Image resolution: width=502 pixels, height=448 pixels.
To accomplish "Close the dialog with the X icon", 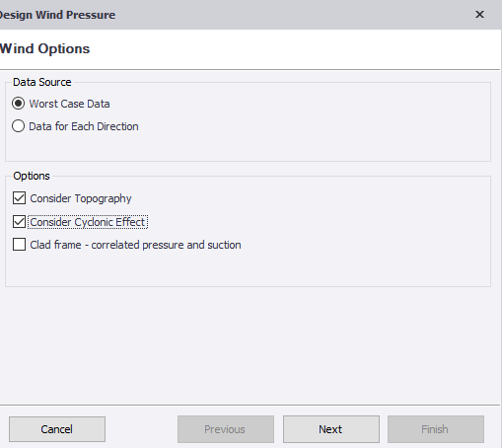I will coord(479,15).
